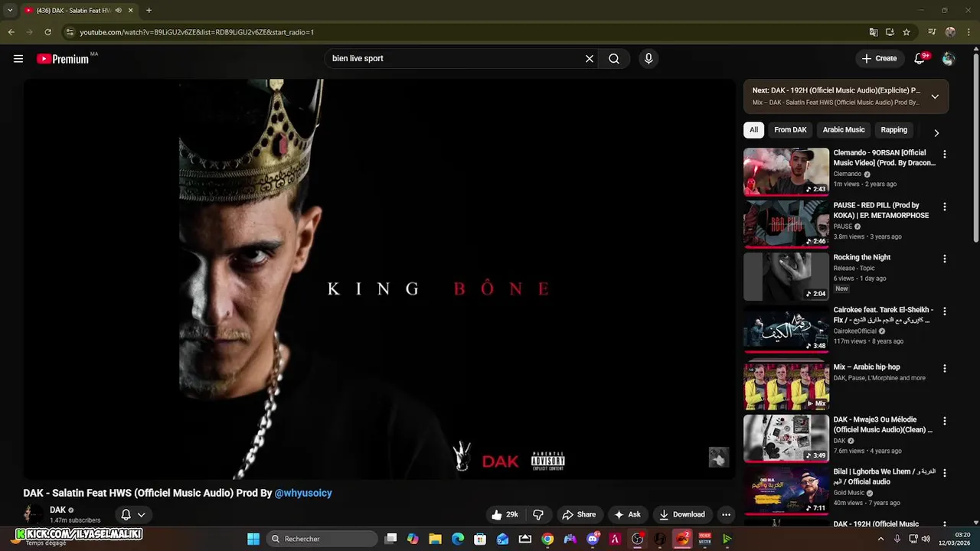Open Discord from taskbar
Screen dimensions: 980x551
click(593, 539)
